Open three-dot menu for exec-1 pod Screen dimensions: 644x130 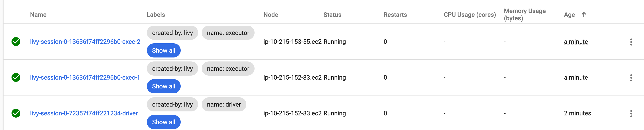(x=631, y=78)
